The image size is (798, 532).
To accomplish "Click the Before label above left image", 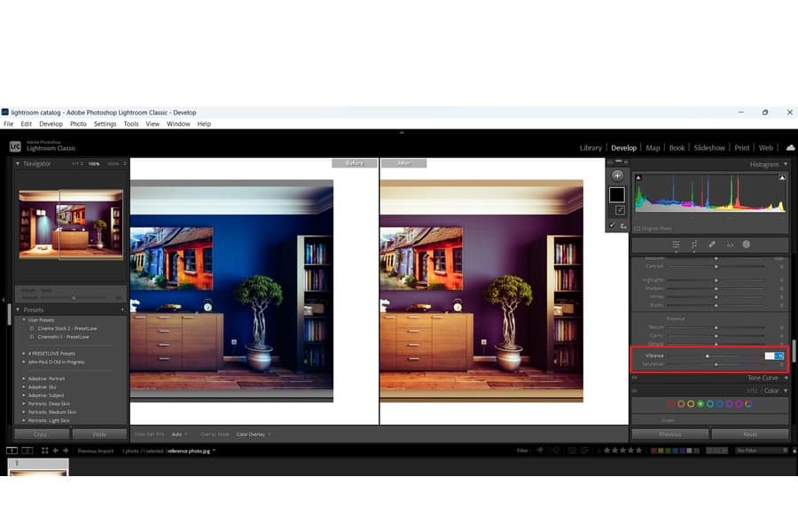I will coord(355,163).
